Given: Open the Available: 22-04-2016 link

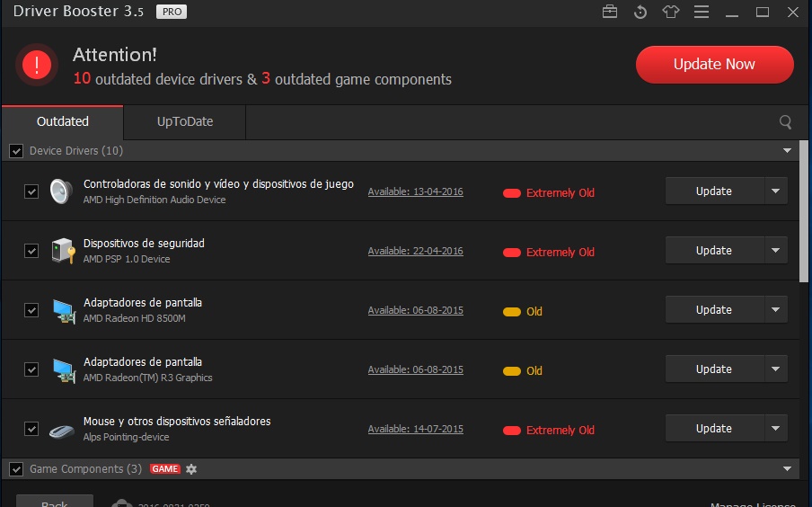Looking at the screenshot, I should tap(415, 251).
